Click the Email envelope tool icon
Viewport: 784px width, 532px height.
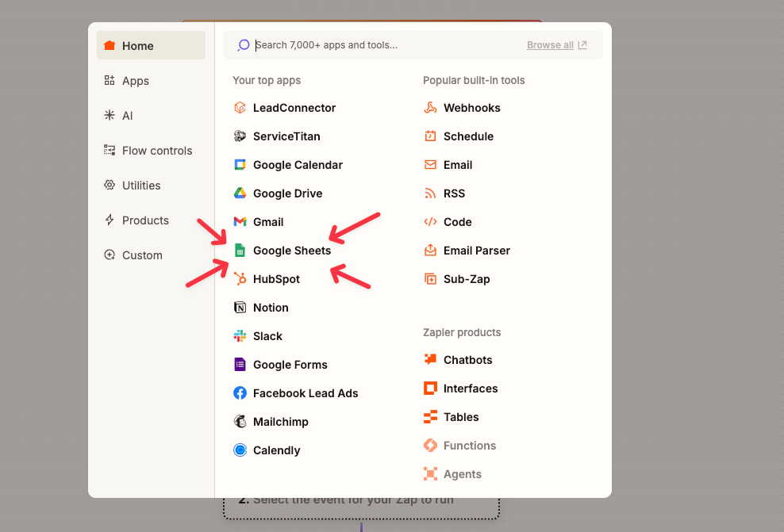tap(431, 164)
